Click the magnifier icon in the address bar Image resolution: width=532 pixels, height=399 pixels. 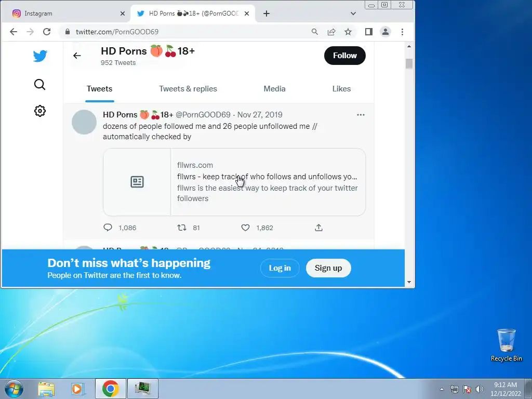[x=315, y=32]
